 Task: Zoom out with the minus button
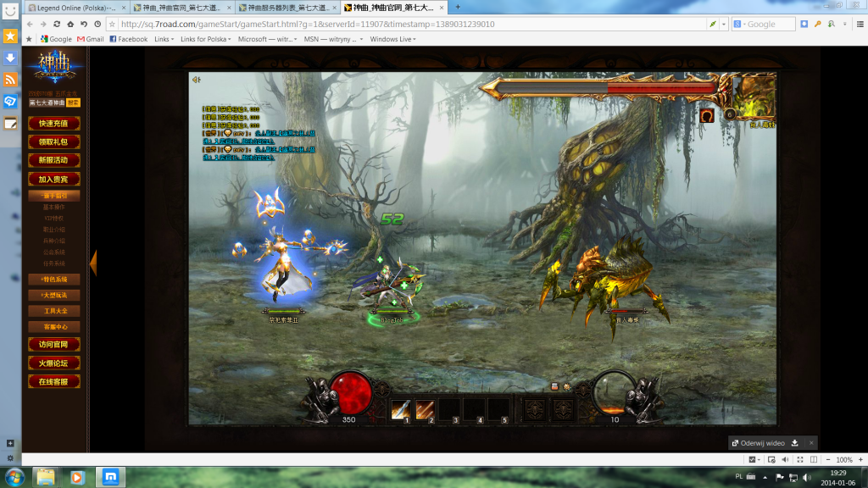(x=828, y=460)
